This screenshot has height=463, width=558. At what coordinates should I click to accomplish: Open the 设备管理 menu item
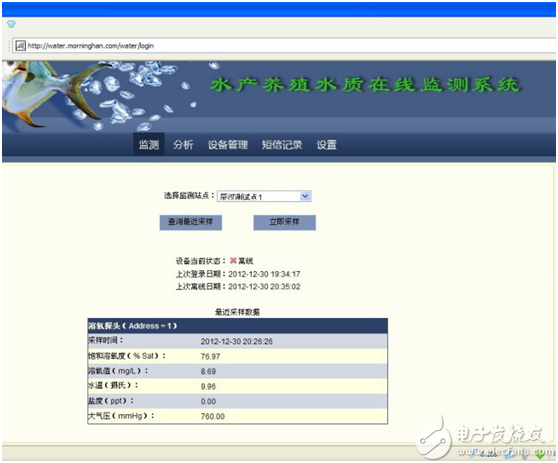tap(228, 144)
